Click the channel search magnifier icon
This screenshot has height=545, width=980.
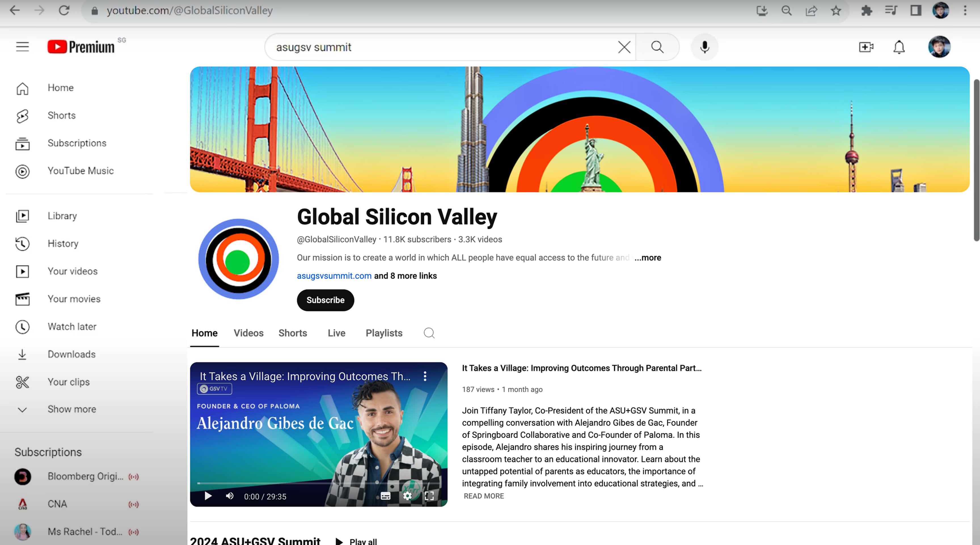pos(429,333)
